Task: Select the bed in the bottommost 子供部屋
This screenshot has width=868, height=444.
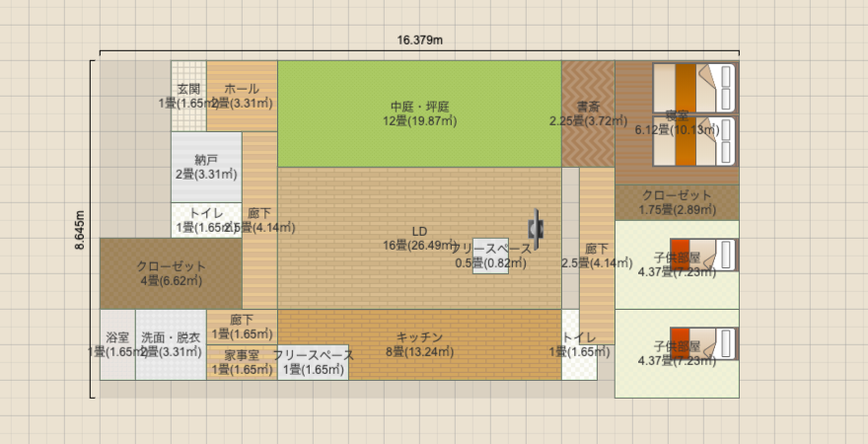Action: coord(703,343)
